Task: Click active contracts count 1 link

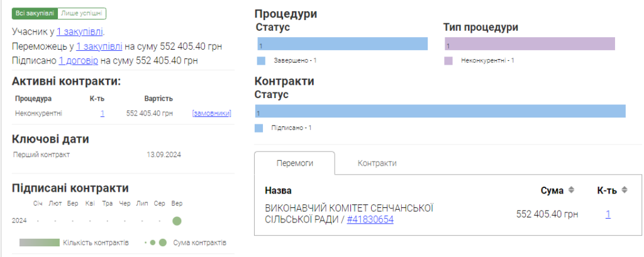Action: tap(102, 113)
